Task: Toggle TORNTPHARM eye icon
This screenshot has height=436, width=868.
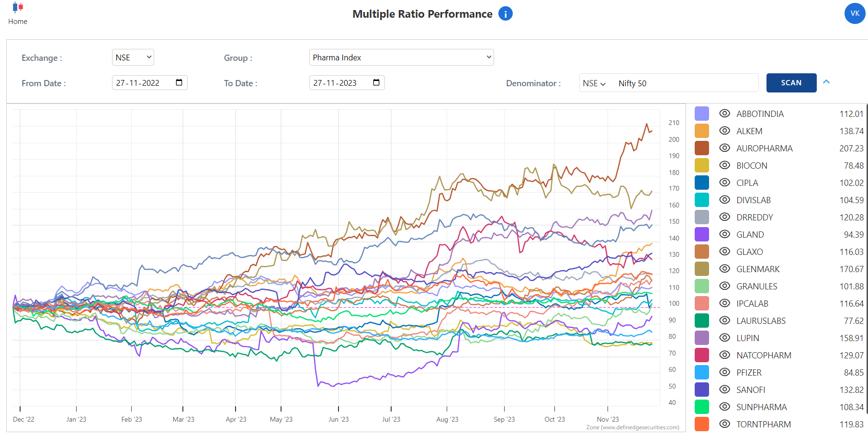Action: (725, 424)
